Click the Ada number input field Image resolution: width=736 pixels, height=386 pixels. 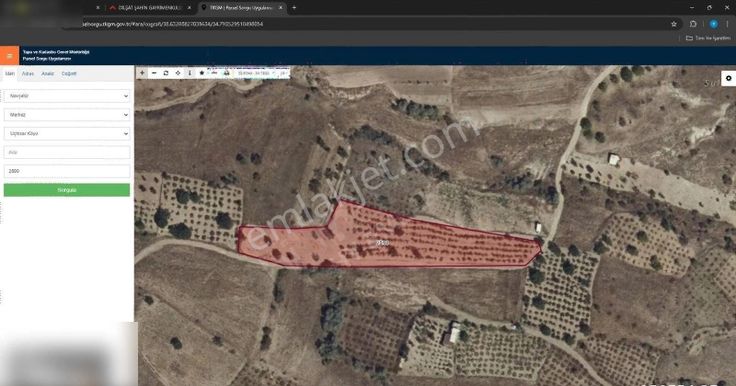coord(67,152)
